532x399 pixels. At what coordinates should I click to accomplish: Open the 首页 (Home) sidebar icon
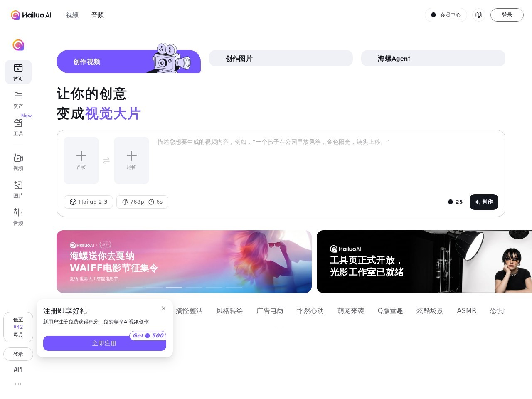tap(18, 72)
